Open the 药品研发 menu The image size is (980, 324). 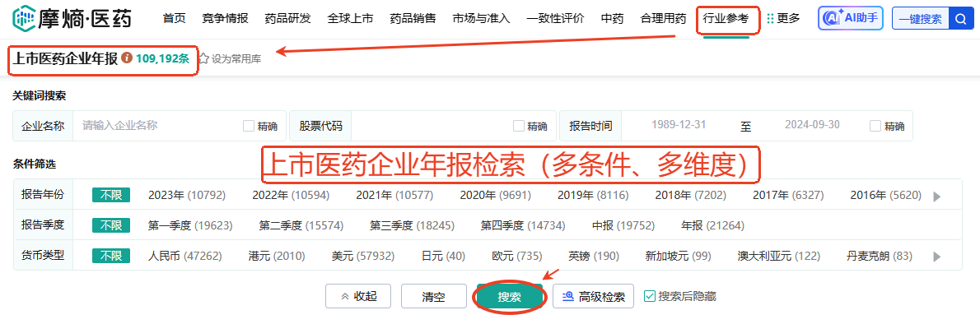(288, 19)
